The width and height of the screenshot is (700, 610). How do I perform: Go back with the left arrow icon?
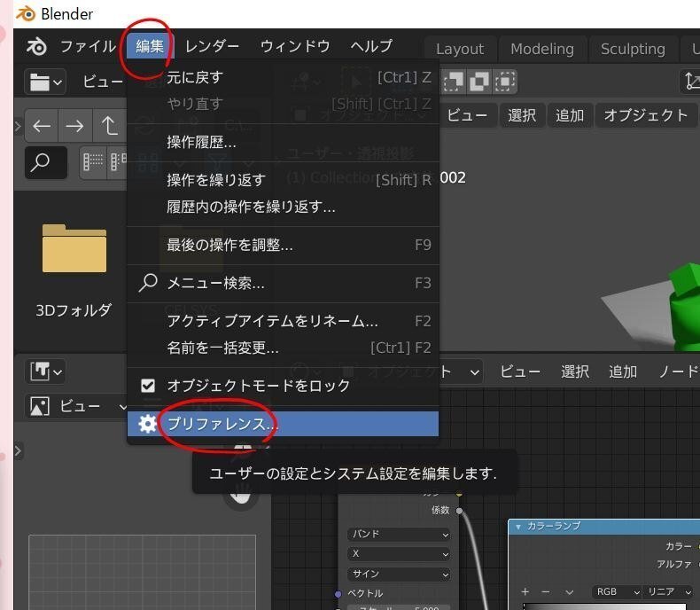coord(41,126)
